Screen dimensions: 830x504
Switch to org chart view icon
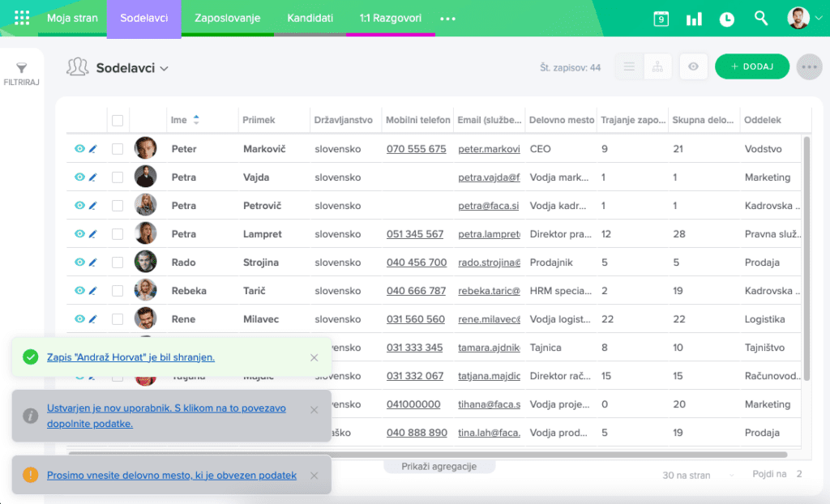(x=657, y=67)
